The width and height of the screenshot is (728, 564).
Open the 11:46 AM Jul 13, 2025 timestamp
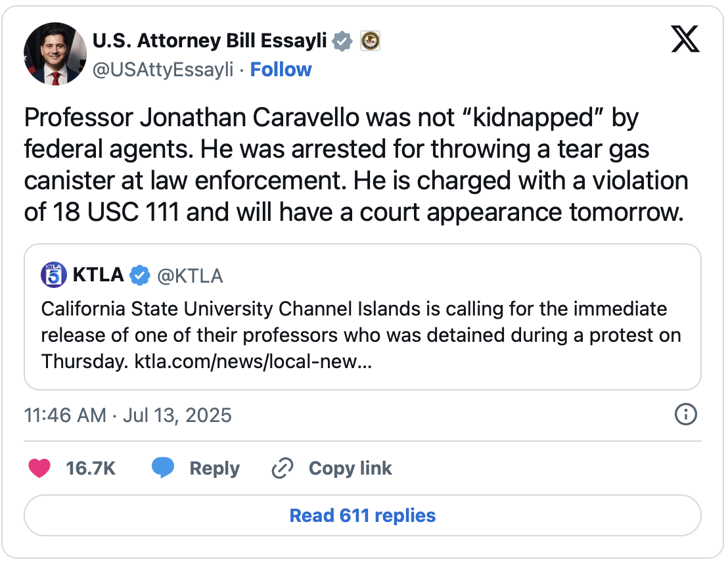point(128,415)
